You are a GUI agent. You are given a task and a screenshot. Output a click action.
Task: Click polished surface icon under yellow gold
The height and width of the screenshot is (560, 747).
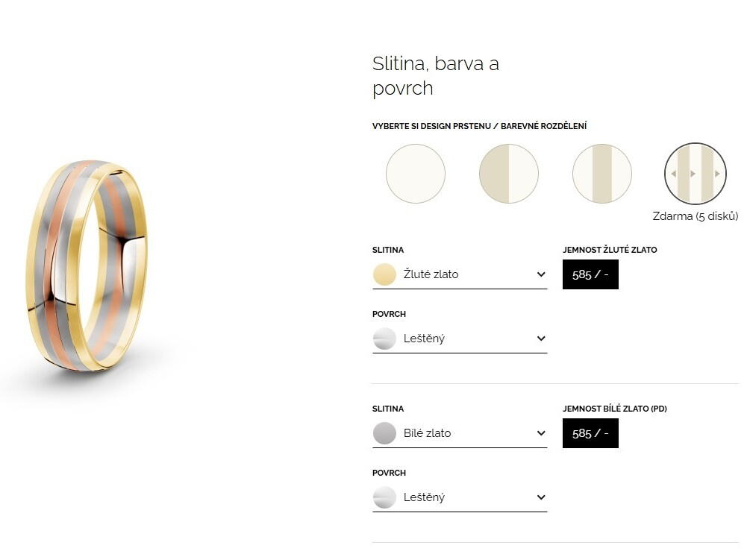pyautogui.click(x=384, y=339)
